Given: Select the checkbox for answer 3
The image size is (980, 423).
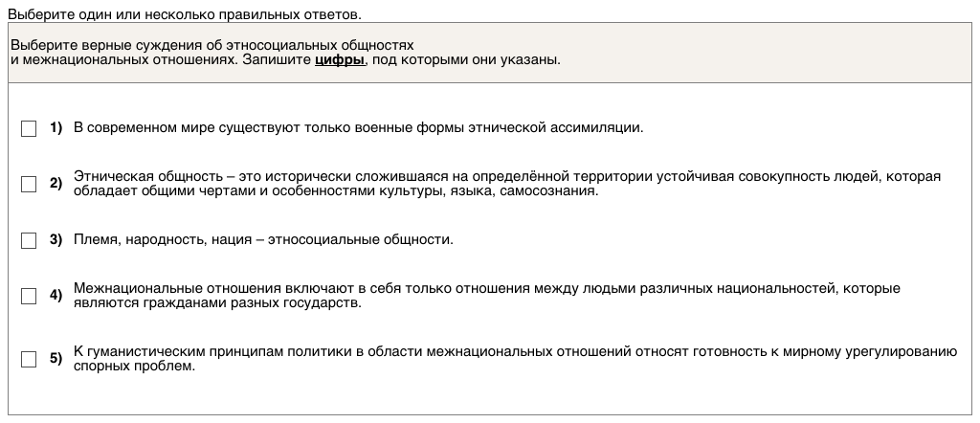Looking at the screenshot, I should click(29, 240).
